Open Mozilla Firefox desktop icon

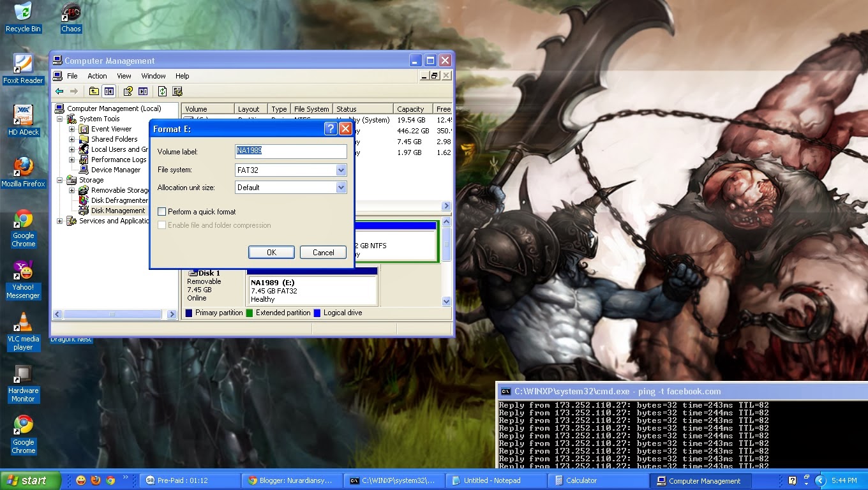point(23,172)
